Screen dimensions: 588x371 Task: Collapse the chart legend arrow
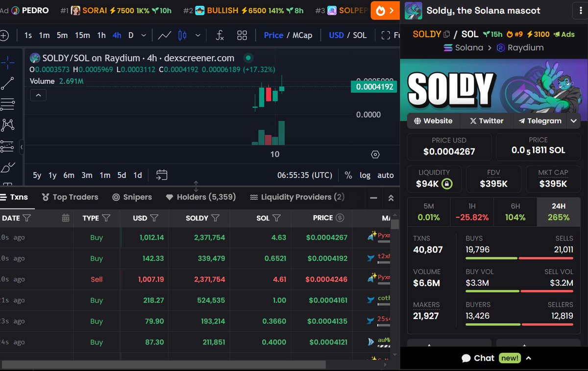coord(38,95)
